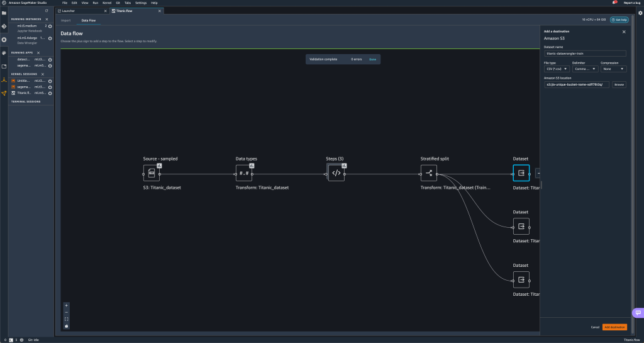Open the settings gear on right edge
This screenshot has width=644, height=343.
click(x=640, y=13)
